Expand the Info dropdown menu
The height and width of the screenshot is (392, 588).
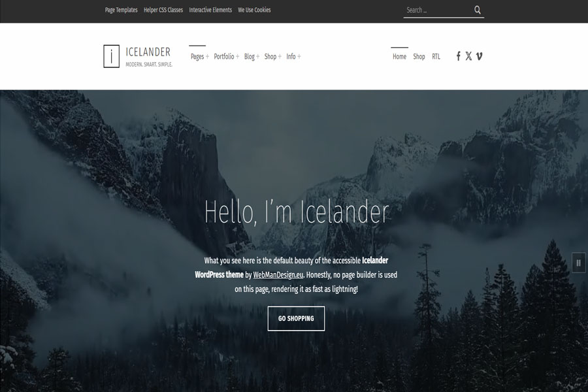click(x=293, y=56)
